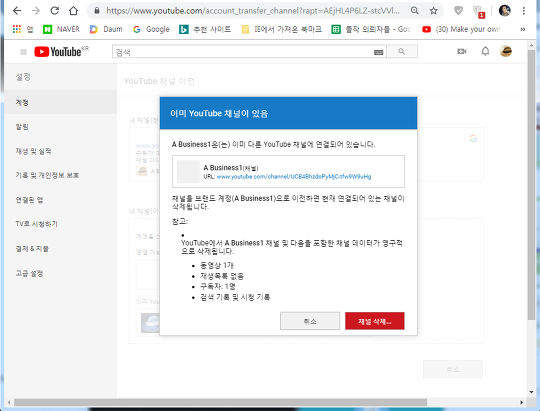Click 취소 button in the dialog
Image resolution: width=540 pixels, height=411 pixels.
(310, 321)
